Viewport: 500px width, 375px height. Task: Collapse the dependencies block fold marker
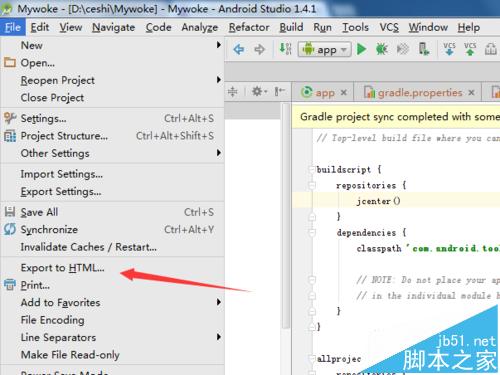312,232
